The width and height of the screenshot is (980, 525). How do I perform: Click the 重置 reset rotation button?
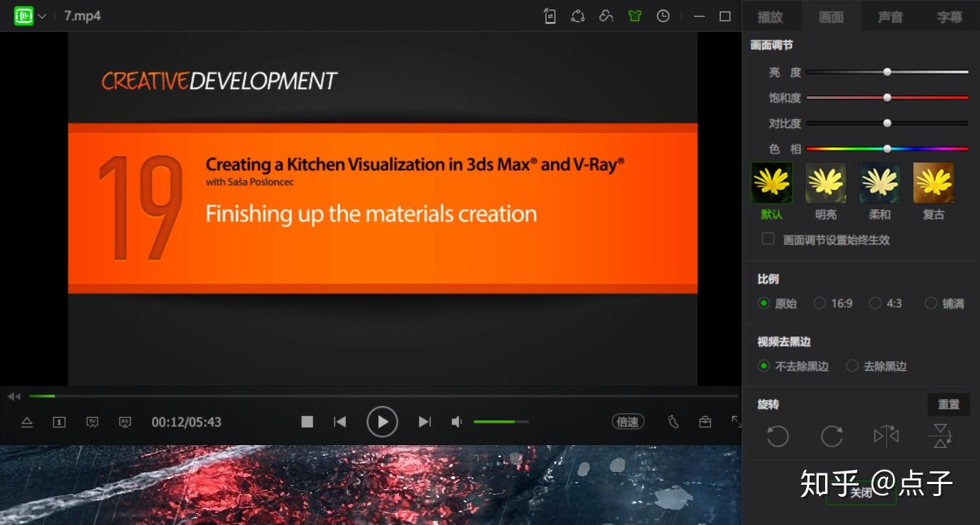point(949,405)
